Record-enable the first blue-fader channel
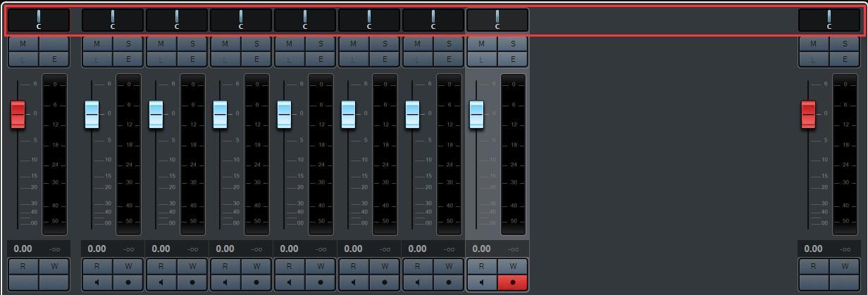The image size is (868, 295). click(128, 283)
